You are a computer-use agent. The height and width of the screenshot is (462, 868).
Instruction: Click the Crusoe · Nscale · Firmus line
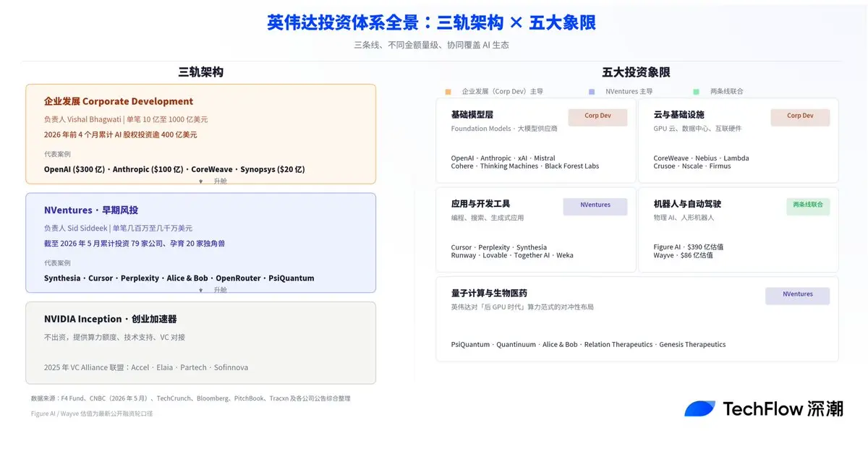point(692,166)
